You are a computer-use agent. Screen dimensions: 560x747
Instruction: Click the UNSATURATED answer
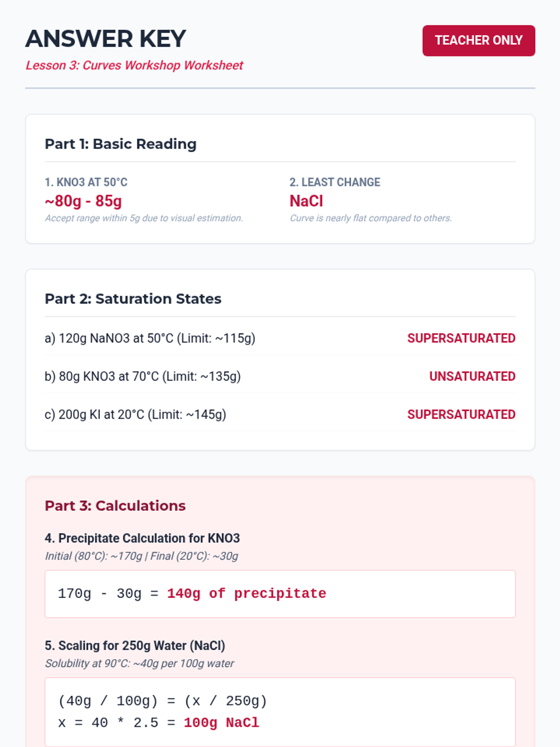[x=472, y=376]
